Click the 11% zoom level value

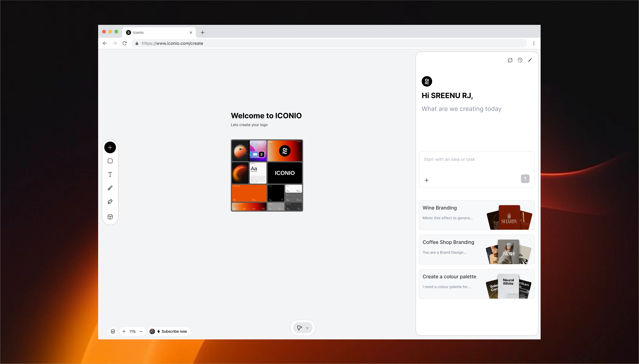tap(133, 331)
